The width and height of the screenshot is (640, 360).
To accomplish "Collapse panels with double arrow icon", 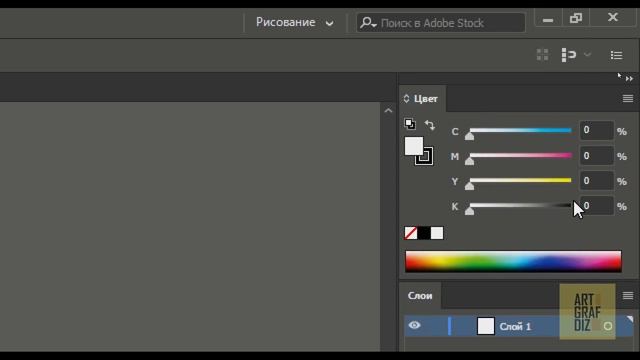I will (x=629, y=78).
